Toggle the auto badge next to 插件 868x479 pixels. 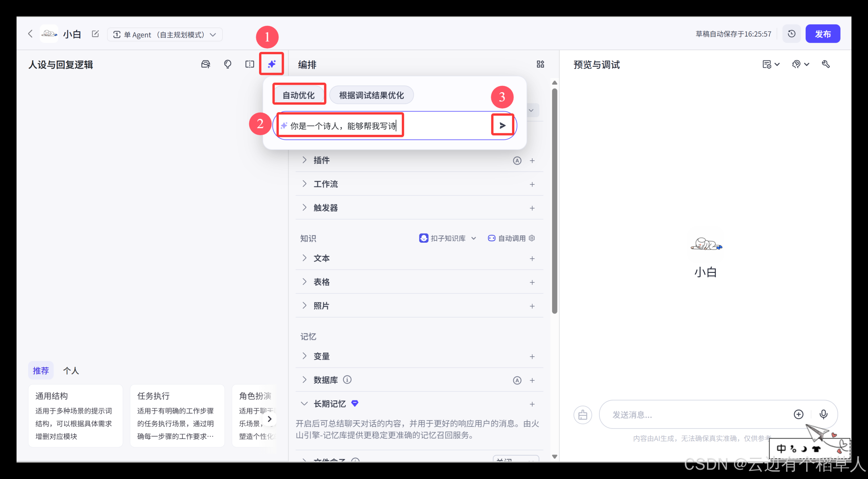517,161
